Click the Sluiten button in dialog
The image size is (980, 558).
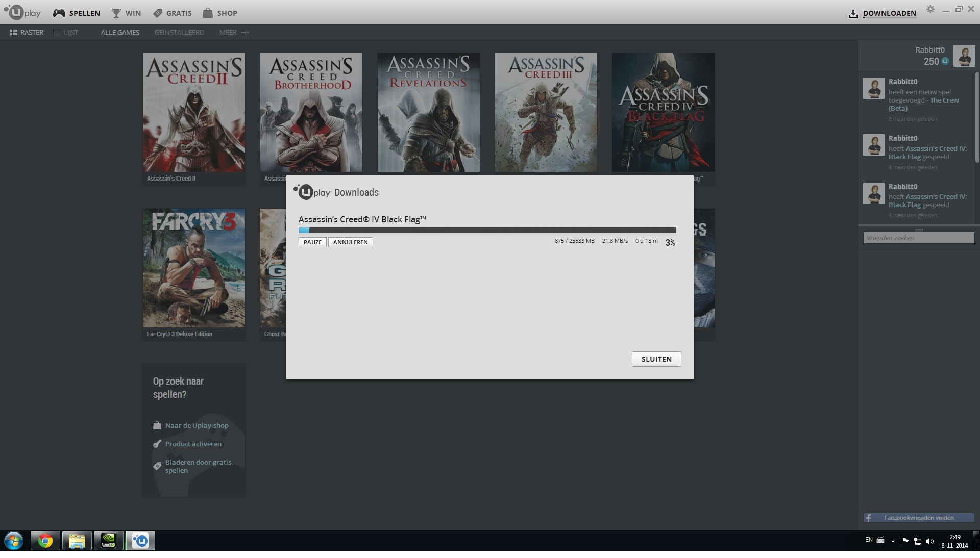coord(656,359)
